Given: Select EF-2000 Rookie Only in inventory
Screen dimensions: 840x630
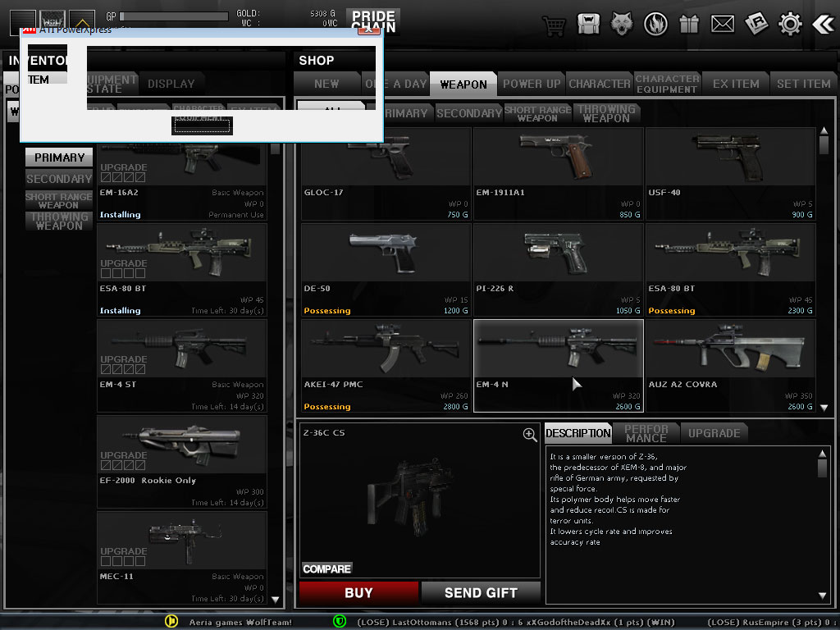Looking at the screenshot, I should click(181, 462).
